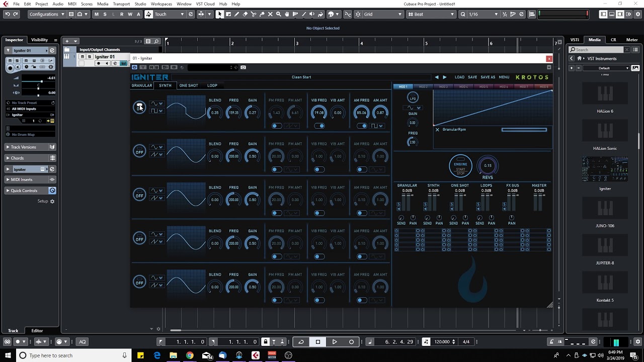Toggle the Cycle loop button in transport

tap(301, 342)
